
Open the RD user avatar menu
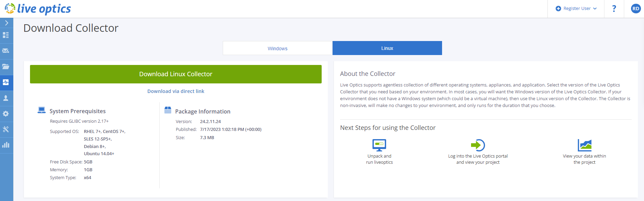(635, 9)
